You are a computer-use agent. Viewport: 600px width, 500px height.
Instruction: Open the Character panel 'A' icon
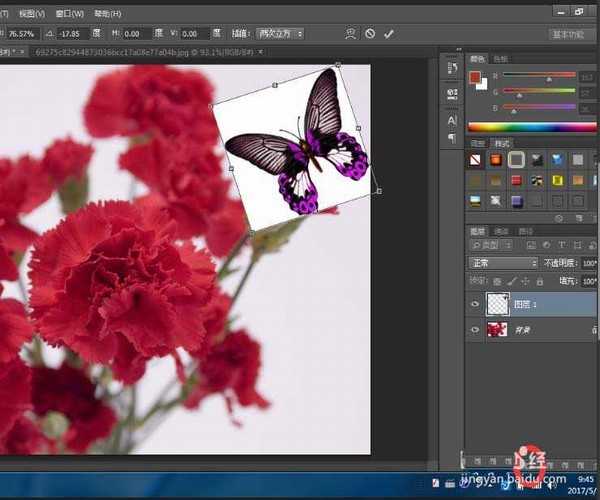pyautogui.click(x=451, y=118)
